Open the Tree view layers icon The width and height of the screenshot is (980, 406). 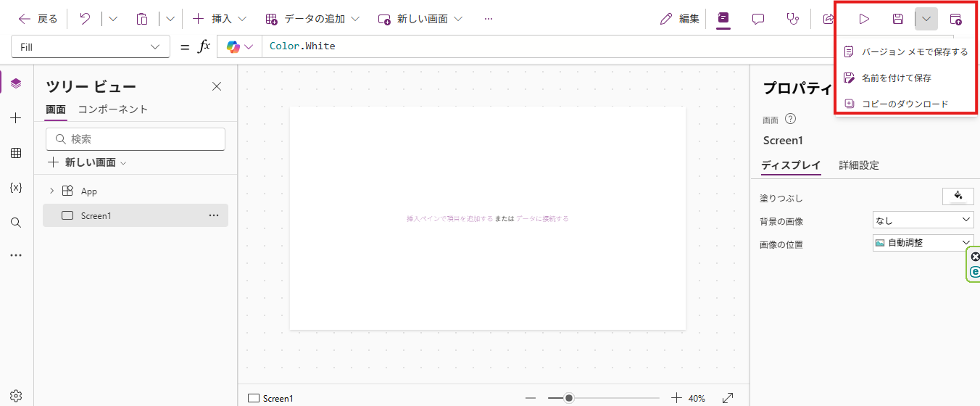click(x=16, y=83)
